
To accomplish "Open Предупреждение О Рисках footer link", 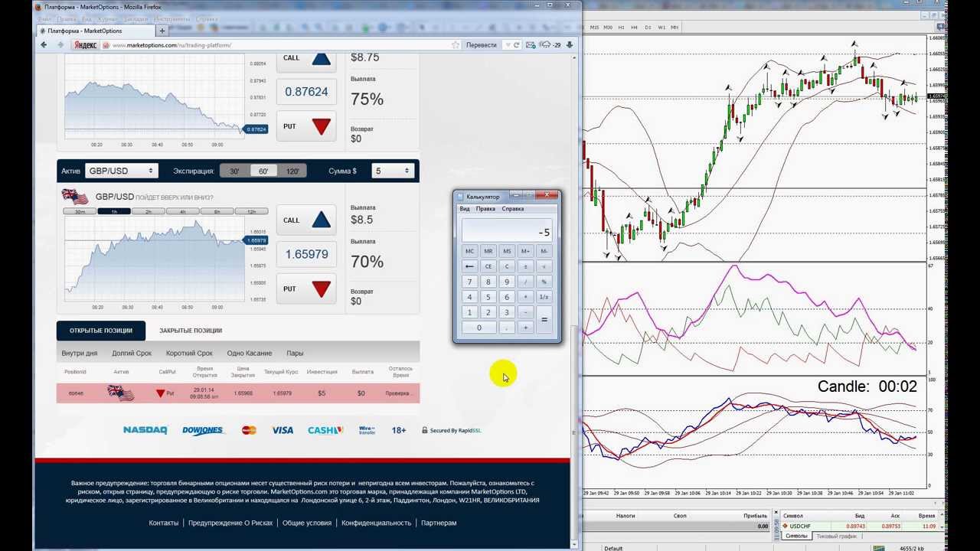I will [x=230, y=523].
